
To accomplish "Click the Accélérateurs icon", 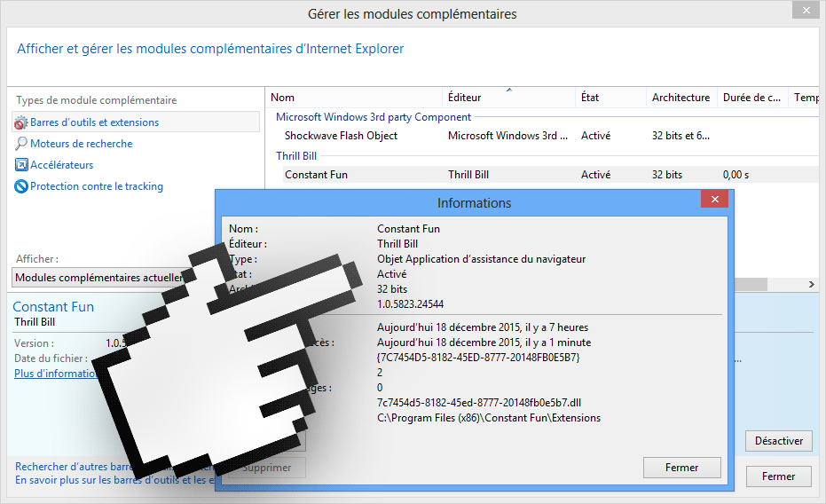I will coord(21,165).
